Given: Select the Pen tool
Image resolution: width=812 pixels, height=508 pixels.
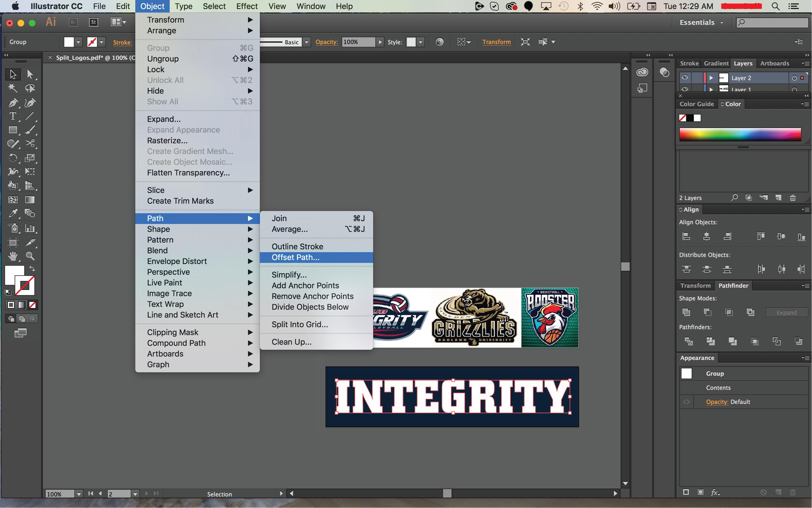Looking at the screenshot, I should [13, 102].
